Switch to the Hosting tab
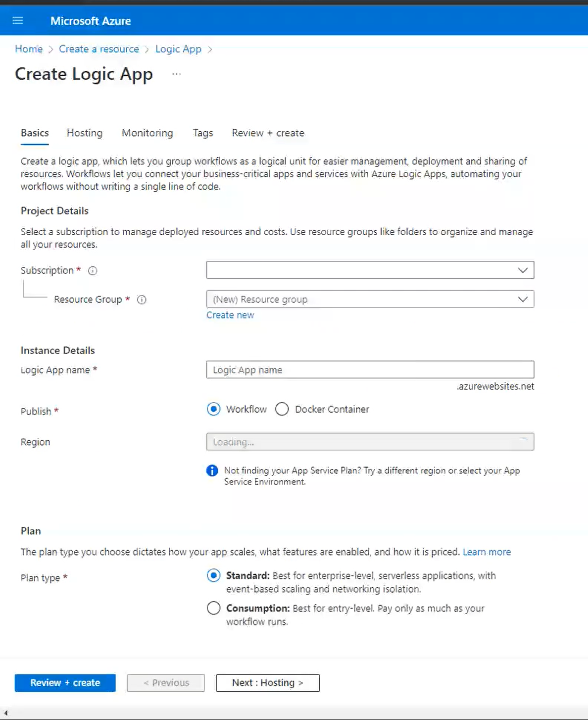This screenshot has height=720, width=588. tap(84, 133)
